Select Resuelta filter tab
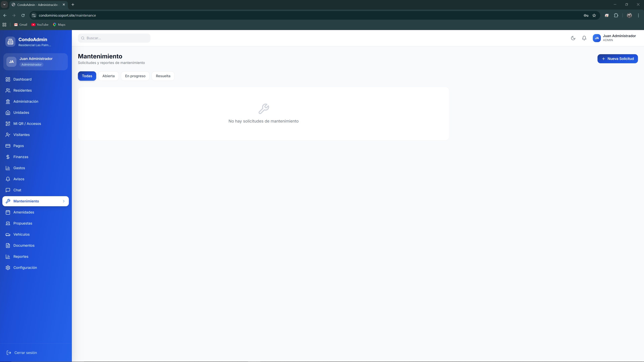644x362 pixels. 163,76
